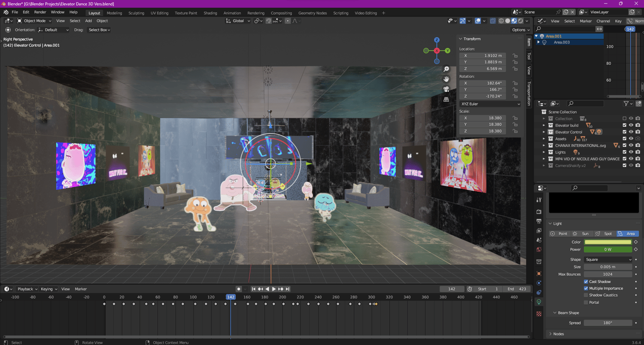Image resolution: width=644 pixels, height=345 pixels.
Task: Open the Render menu
Action: (x=40, y=12)
